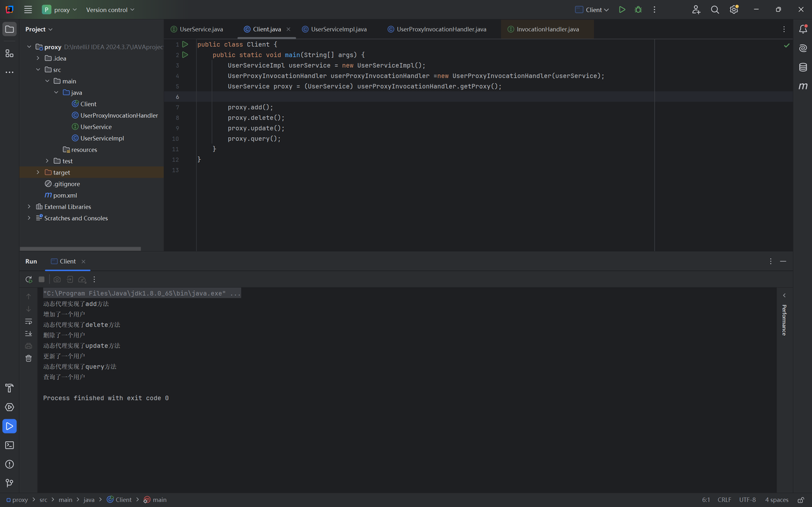812x507 pixels.
Task: Rerun Client in Run panel
Action: (29, 279)
